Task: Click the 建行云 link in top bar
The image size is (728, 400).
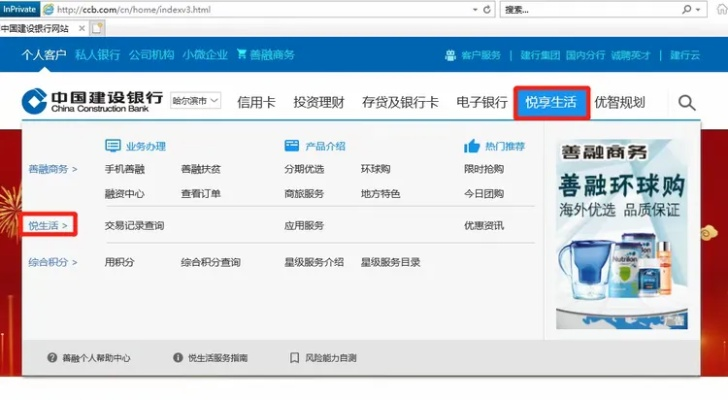Action: (x=685, y=55)
